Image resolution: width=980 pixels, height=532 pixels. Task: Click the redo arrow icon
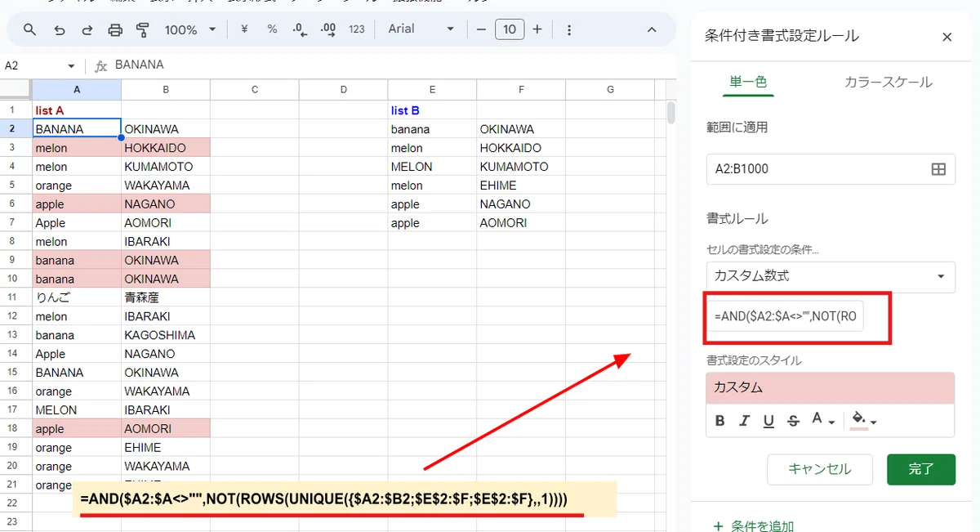(x=87, y=29)
